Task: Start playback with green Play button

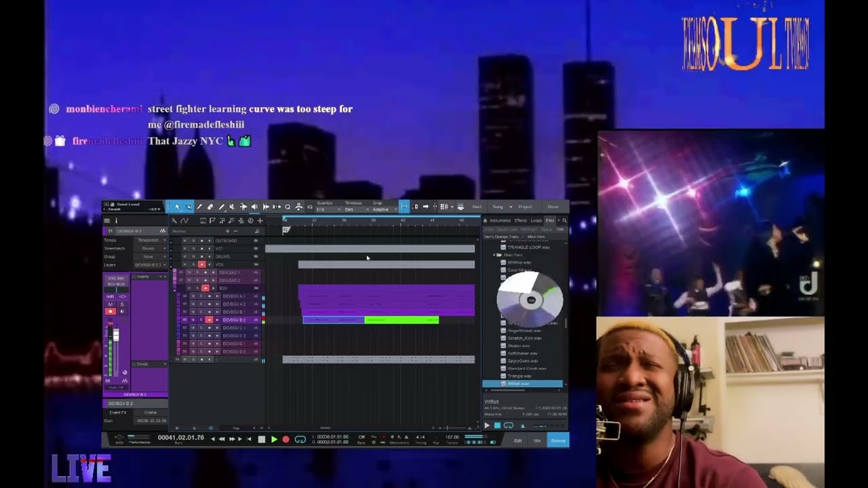Action: coord(274,439)
